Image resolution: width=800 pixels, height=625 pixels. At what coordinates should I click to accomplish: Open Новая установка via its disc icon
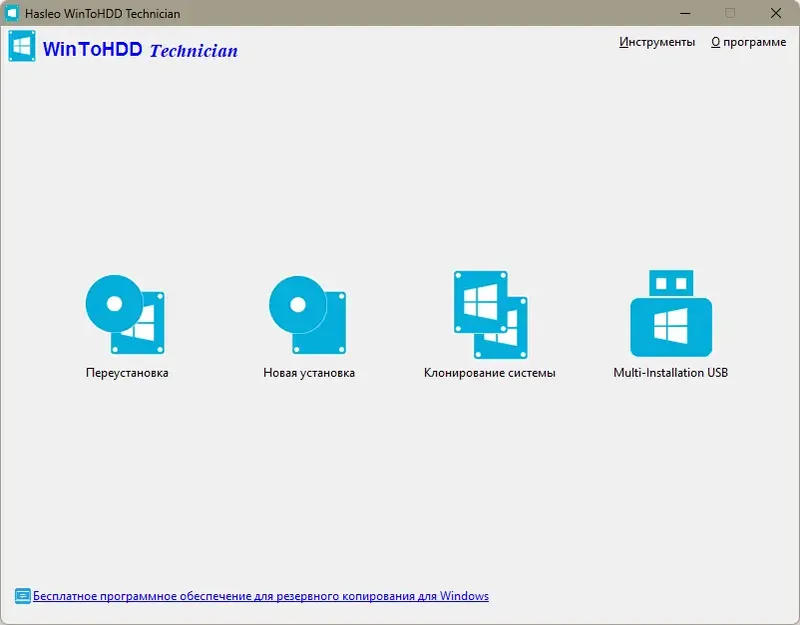(306, 312)
